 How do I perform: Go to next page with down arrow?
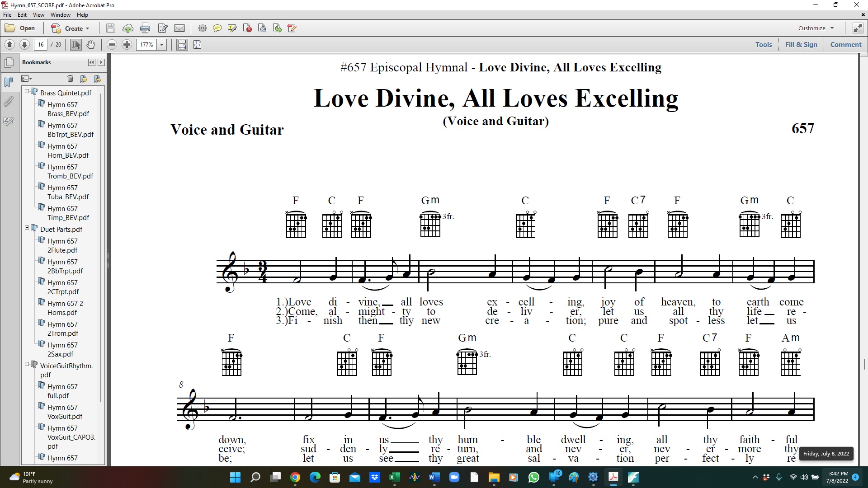25,44
